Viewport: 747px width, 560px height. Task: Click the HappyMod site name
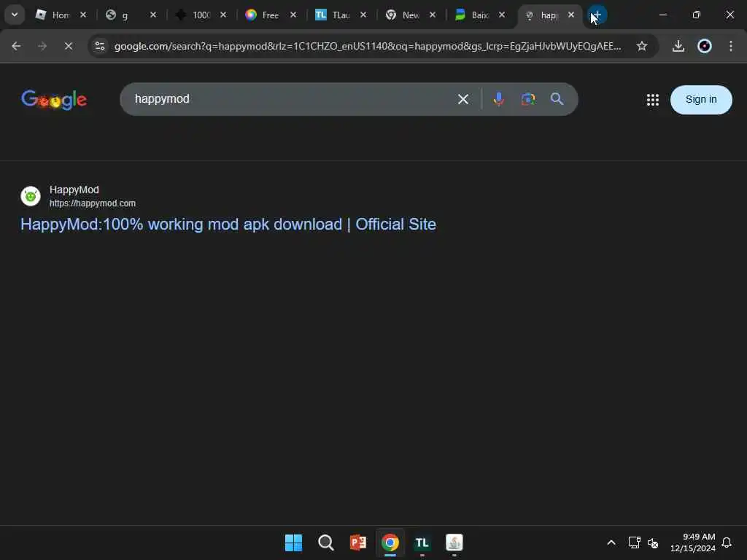pyautogui.click(x=74, y=190)
